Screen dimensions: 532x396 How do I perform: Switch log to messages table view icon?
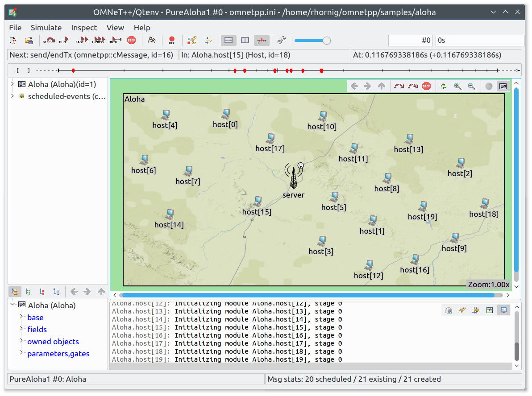[x=490, y=310]
